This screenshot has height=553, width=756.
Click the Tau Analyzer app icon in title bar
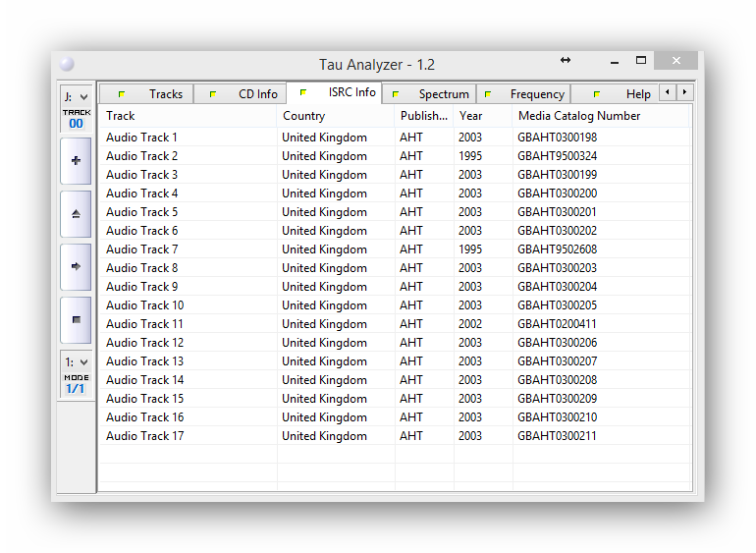tap(67, 64)
